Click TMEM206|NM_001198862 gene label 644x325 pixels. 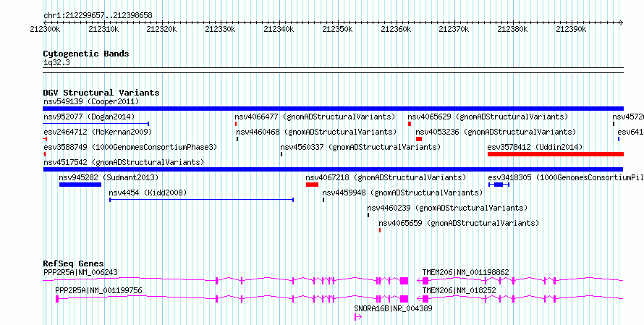click(466, 272)
